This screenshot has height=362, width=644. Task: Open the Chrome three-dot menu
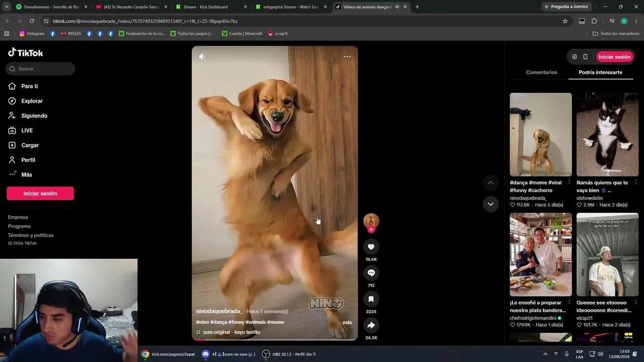pyautogui.click(x=636, y=21)
